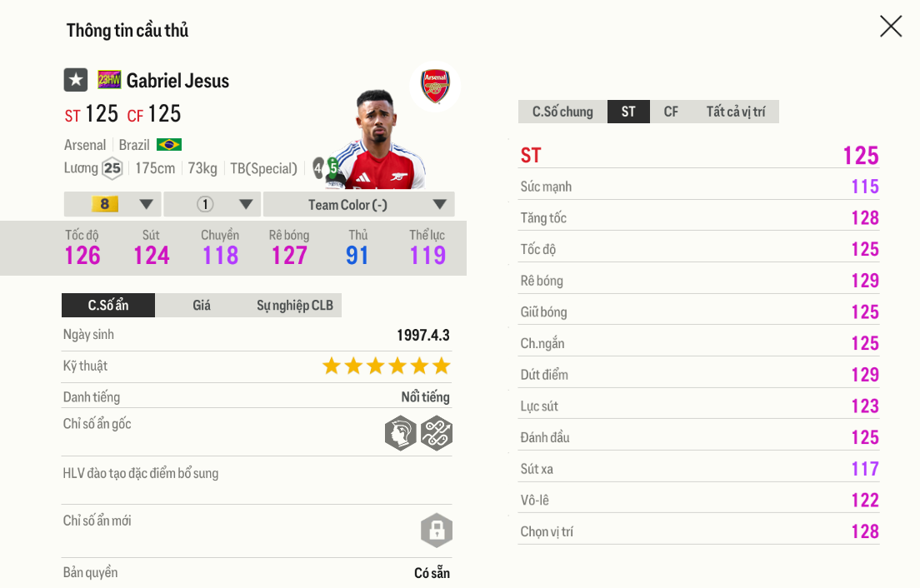Expand the level 1 dropdown
920x588 pixels.
pyautogui.click(x=212, y=204)
